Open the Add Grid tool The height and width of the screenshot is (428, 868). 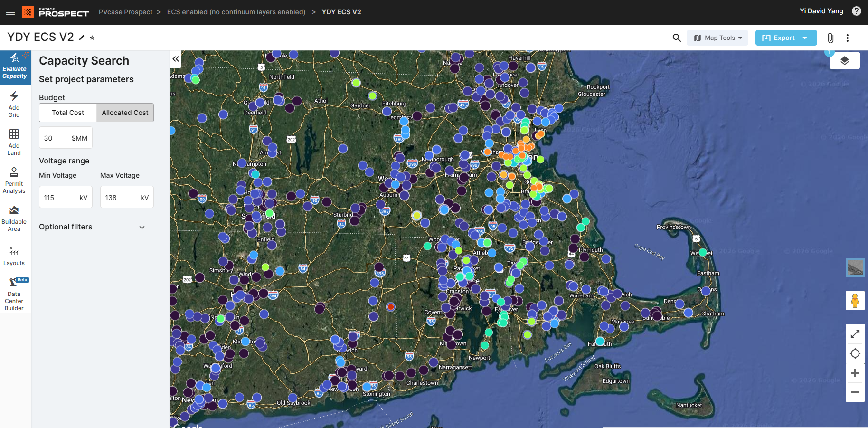coord(14,104)
